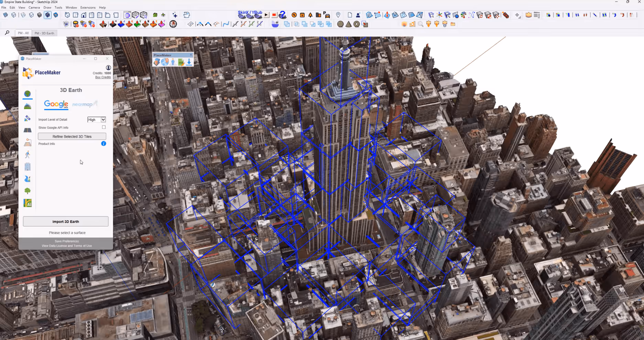Click Save Preferences link
This screenshot has width=644, height=340.
coord(67,241)
